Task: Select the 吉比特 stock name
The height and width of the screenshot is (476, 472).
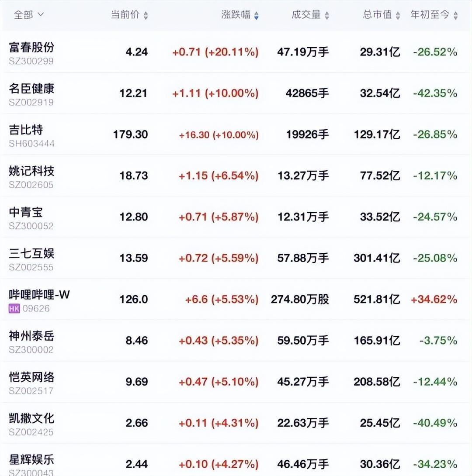Action: 26,130
